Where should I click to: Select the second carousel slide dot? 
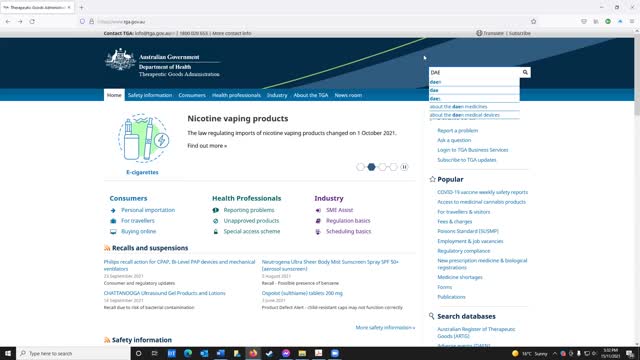tap(371, 167)
